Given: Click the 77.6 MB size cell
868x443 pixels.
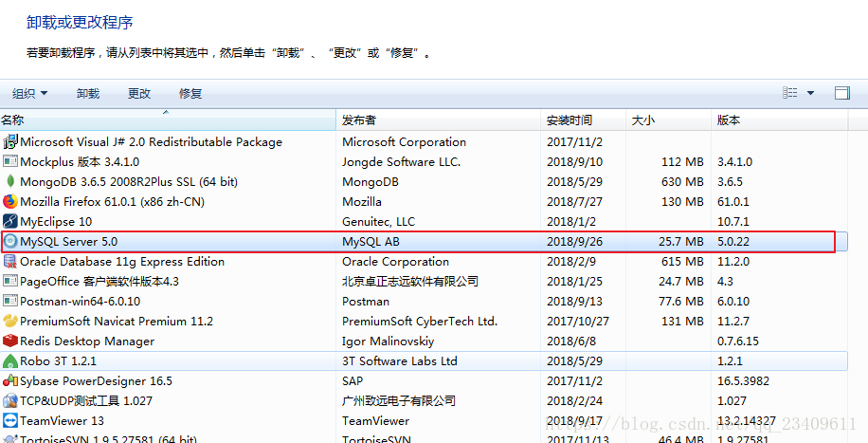Looking at the screenshot, I should tap(681, 301).
